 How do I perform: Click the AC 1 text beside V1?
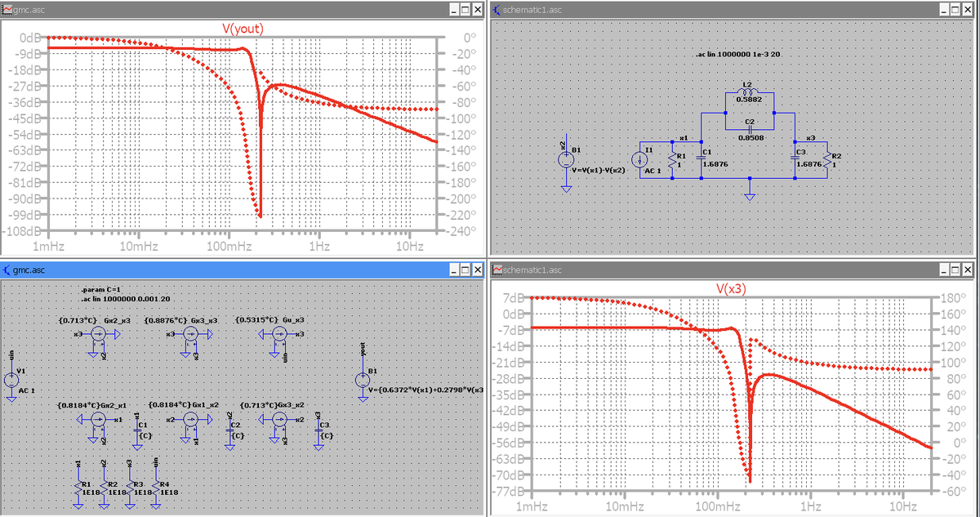[x=27, y=390]
